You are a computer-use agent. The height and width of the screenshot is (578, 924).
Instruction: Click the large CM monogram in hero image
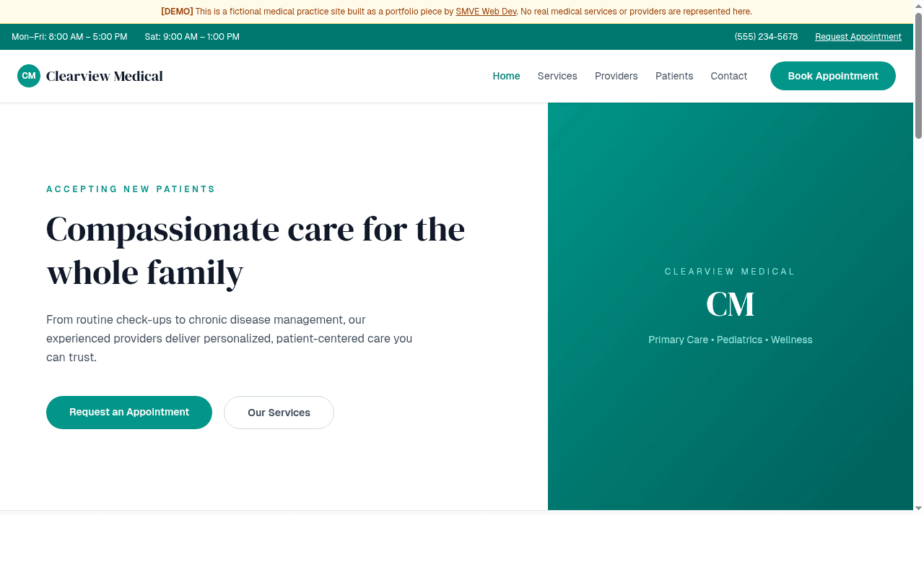730,303
